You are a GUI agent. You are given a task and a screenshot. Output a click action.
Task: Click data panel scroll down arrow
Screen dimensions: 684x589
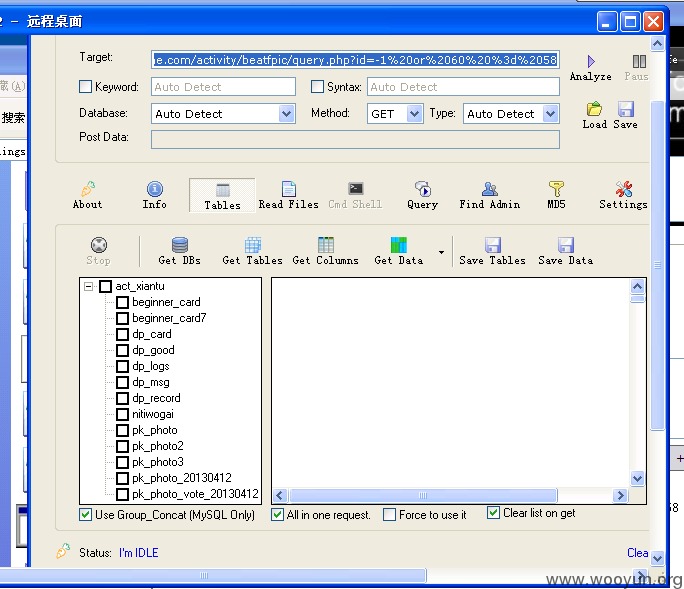(637, 479)
